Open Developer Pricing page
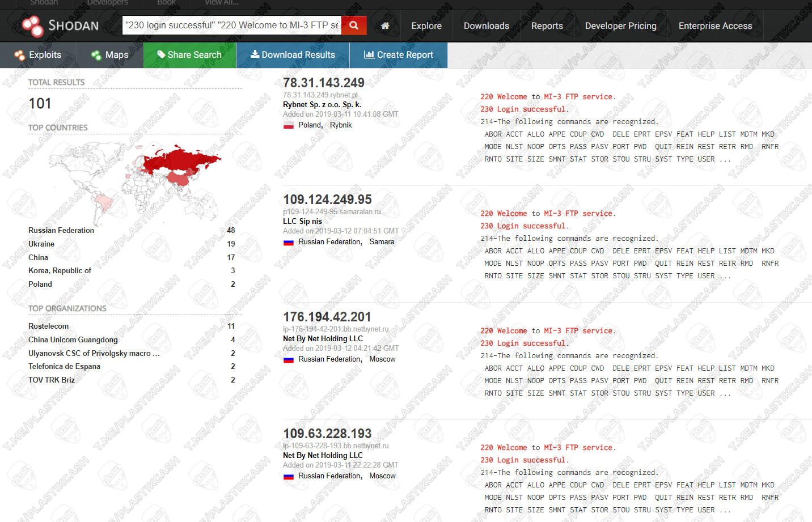Image resolution: width=812 pixels, height=522 pixels. tap(620, 26)
